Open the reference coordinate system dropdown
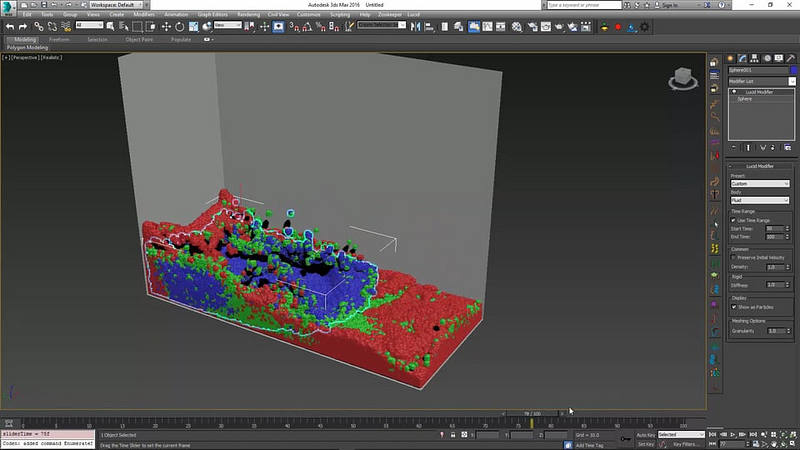Screen dimensions: 800x450 tap(228, 25)
